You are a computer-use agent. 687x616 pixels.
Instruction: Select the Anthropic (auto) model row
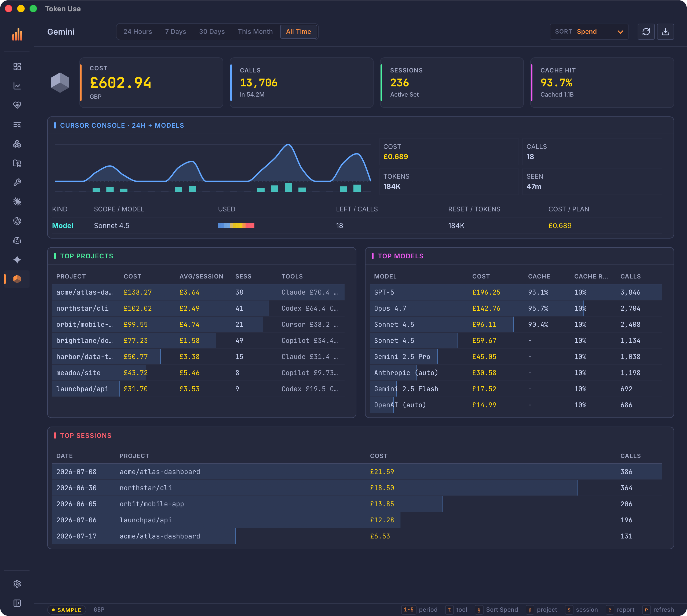coord(516,373)
